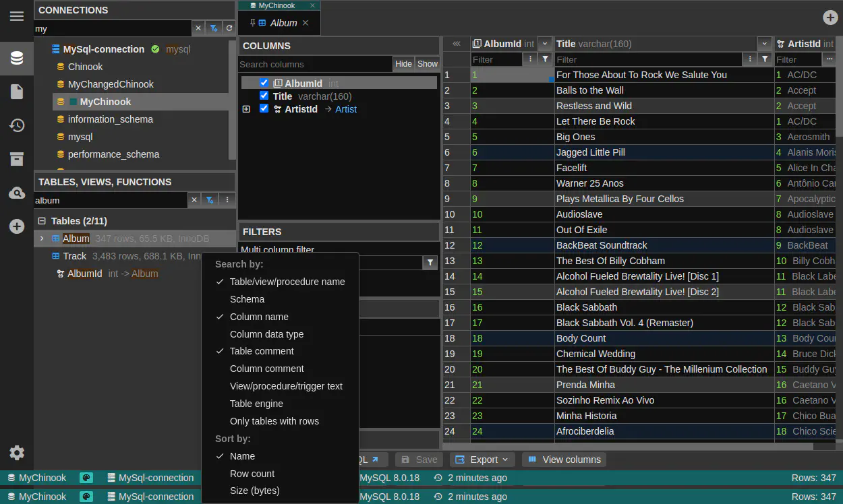Open the Export dropdown button
843x504 pixels.
(482, 460)
